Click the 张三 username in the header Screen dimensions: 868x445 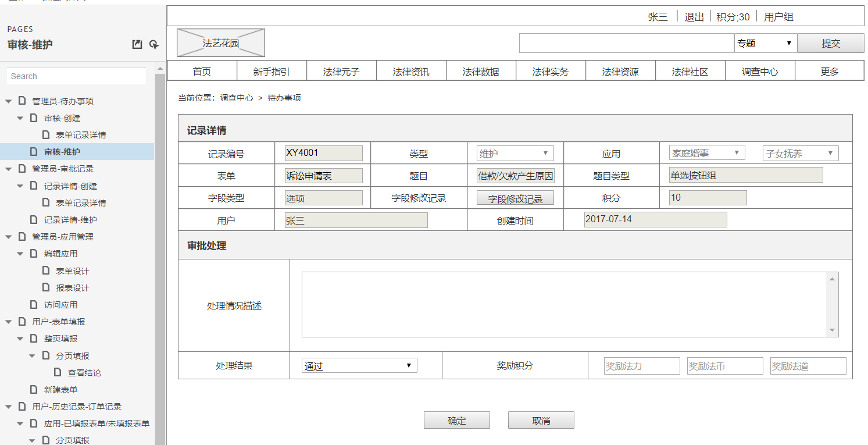tap(658, 17)
